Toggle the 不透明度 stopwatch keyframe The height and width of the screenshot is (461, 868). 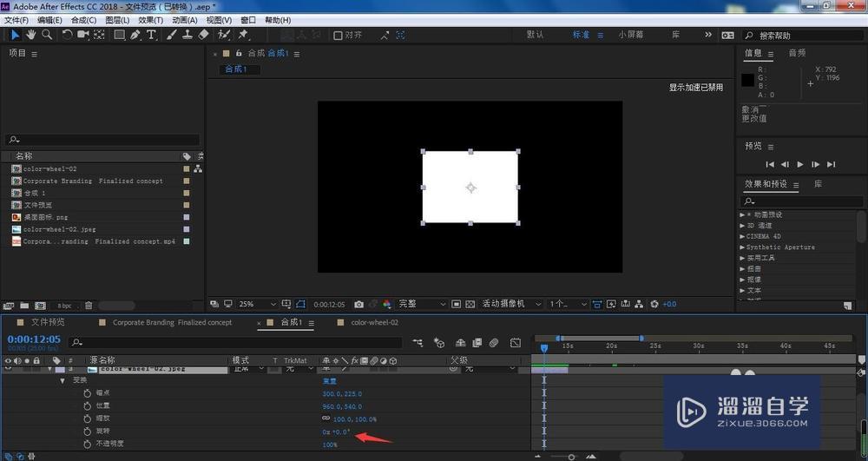click(88, 445)
